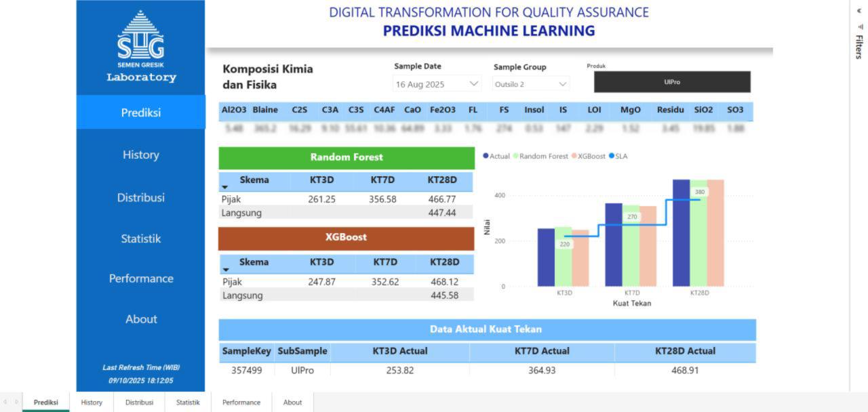Viewport: 868px width, 412px height.
Task: Click the C3S column header
Action: [x=356, y=110]
